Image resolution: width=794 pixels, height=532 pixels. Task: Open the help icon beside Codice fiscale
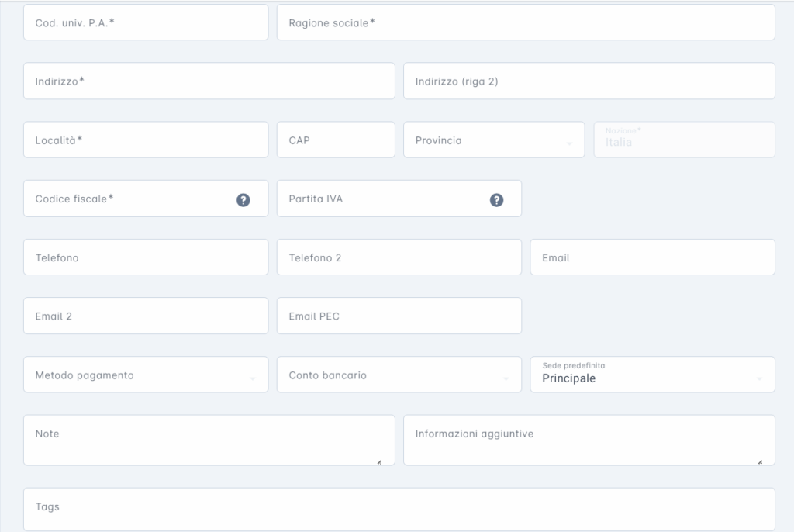tap(243, 199)
